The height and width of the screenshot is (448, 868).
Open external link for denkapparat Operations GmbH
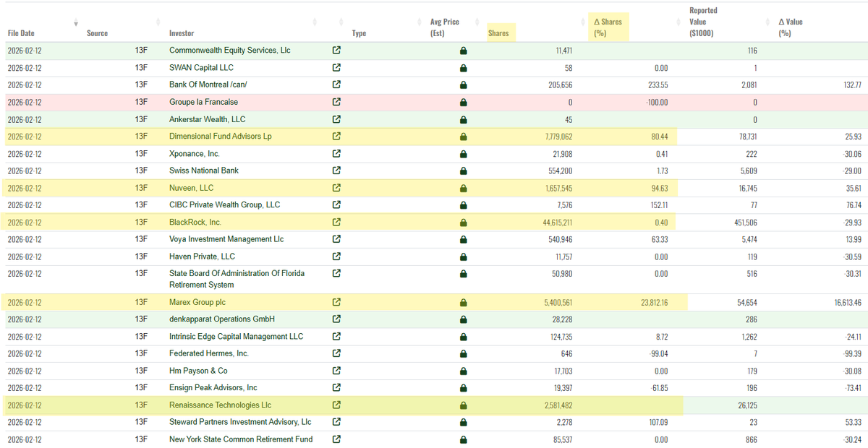pos(336,319)
